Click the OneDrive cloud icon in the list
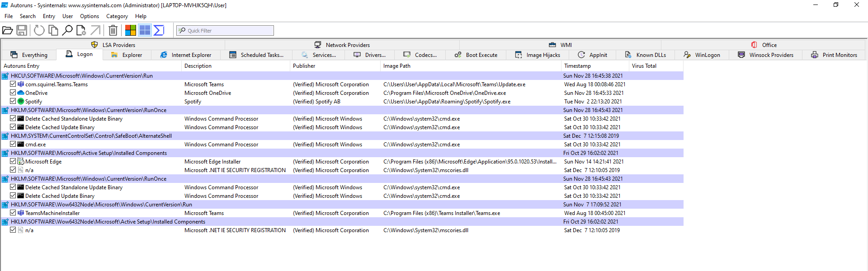 point(21,93)
